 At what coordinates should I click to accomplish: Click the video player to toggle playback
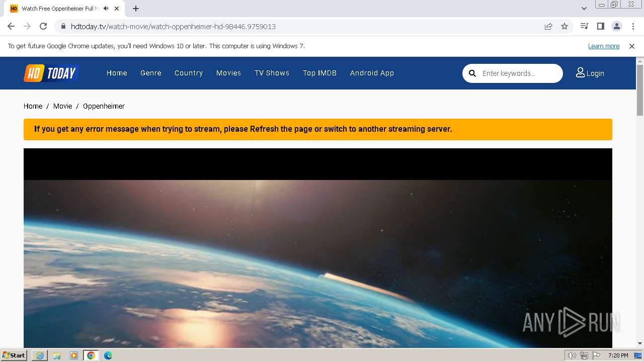click(x=318, y=248)
